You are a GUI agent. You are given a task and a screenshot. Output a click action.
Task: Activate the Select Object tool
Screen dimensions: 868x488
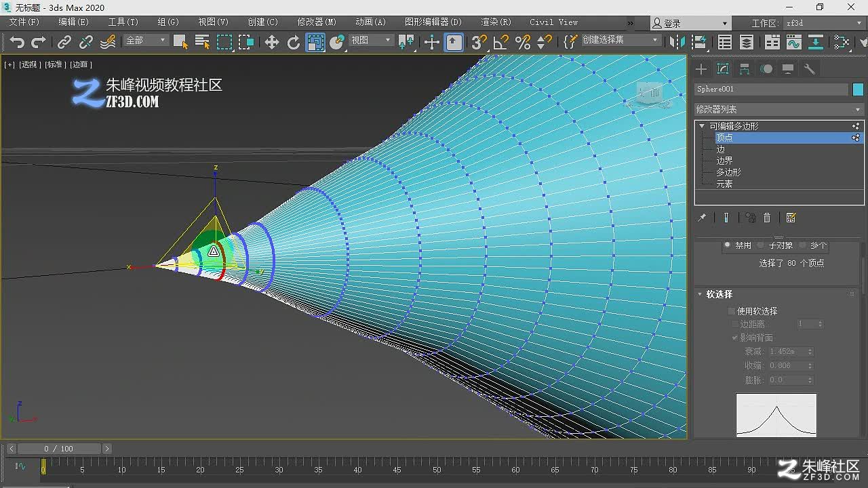[180, 42]
